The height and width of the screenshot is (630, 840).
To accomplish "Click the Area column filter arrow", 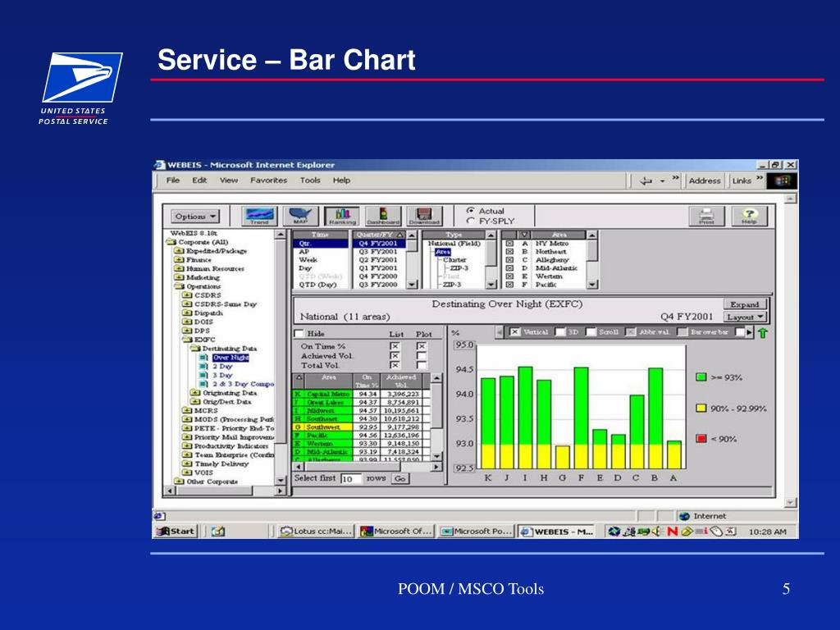I will click(x=524, y=235).
